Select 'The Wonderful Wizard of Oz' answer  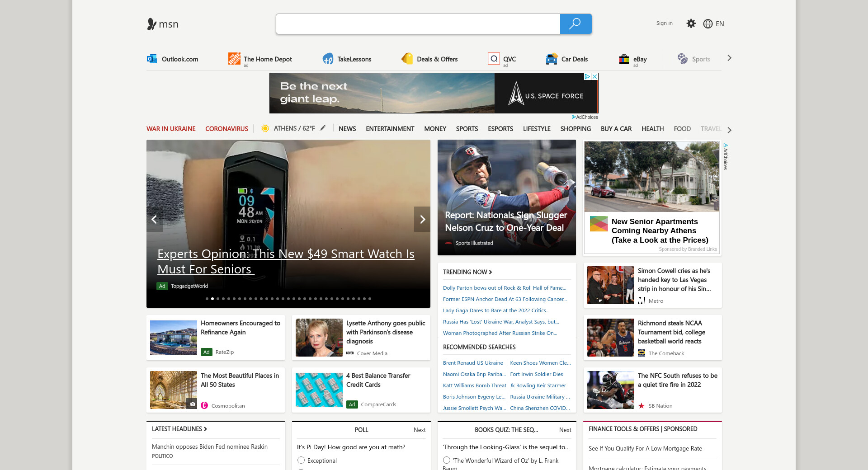click(x=447, y=460)
